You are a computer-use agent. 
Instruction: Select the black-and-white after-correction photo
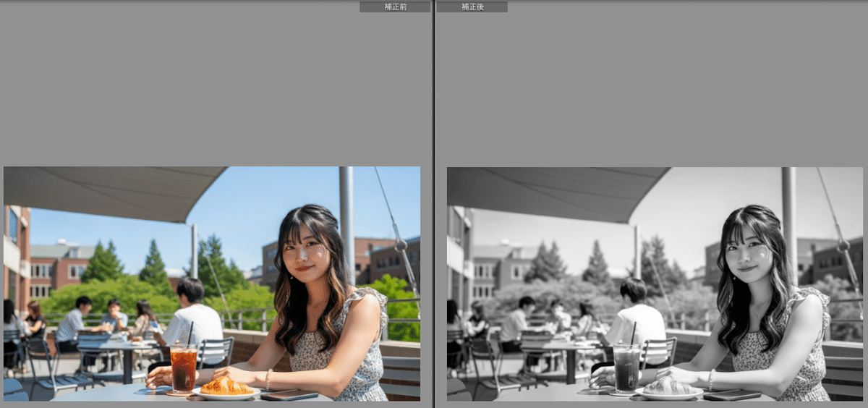click(655, 284)
